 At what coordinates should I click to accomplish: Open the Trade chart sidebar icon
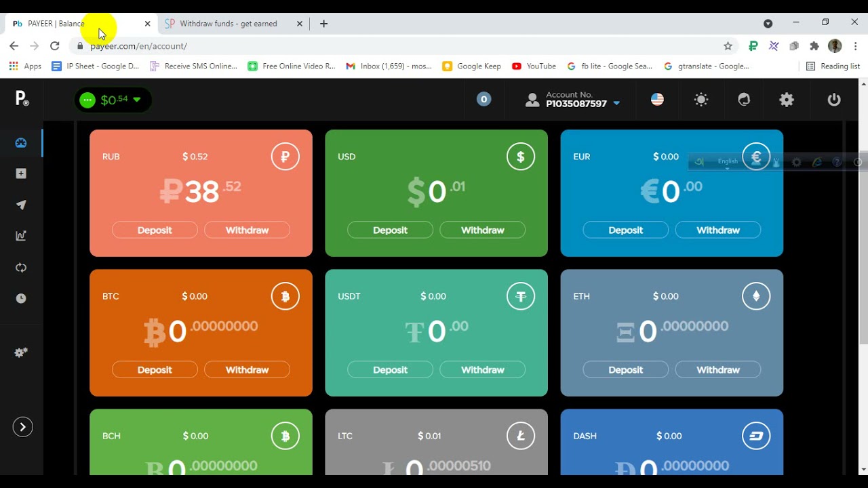pos(21,236)
